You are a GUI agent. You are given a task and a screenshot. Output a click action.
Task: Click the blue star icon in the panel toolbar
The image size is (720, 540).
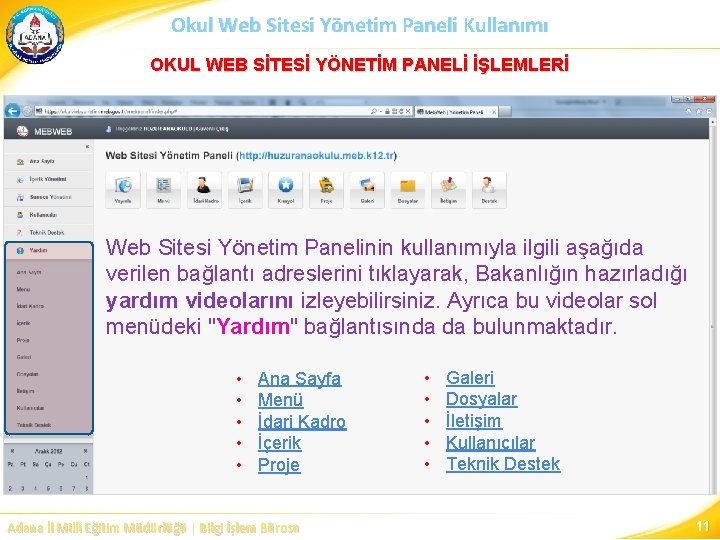pyautogui.click(x=286, y=190)
